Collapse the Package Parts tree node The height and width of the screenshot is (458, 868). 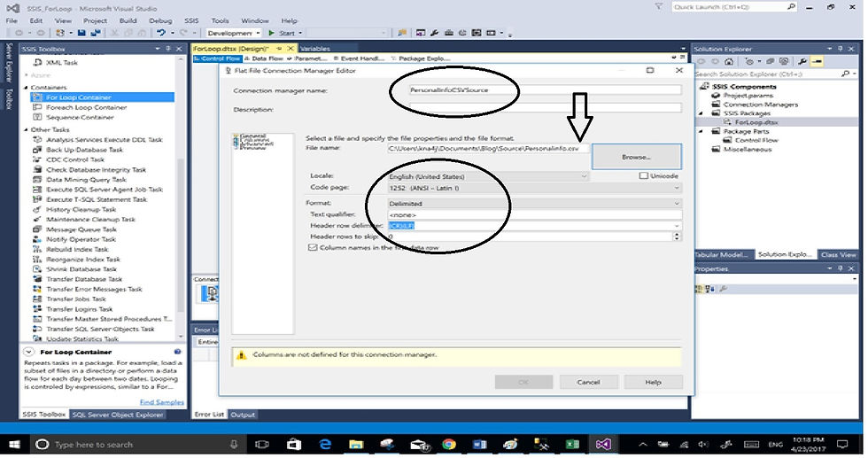pyautogui.click(x=701, y=131)
